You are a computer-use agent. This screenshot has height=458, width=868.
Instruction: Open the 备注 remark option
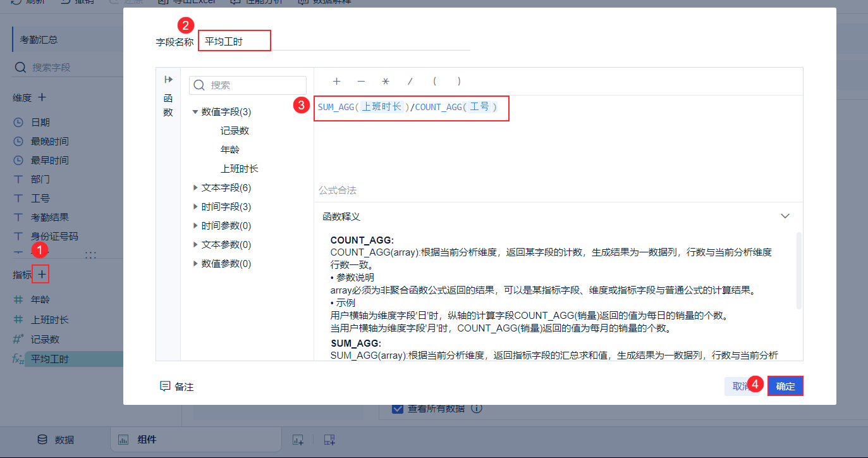(177, 387)
